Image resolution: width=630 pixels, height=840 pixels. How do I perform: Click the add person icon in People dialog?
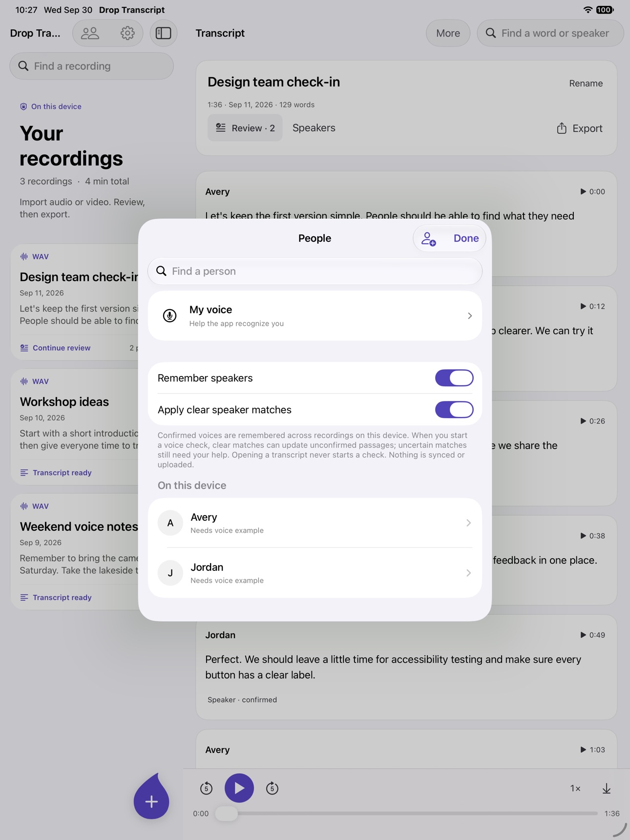coord(429,238)
